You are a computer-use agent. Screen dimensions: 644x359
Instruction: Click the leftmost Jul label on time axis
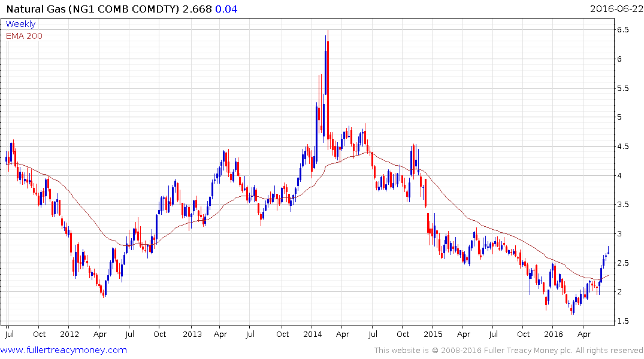point(9,334)
